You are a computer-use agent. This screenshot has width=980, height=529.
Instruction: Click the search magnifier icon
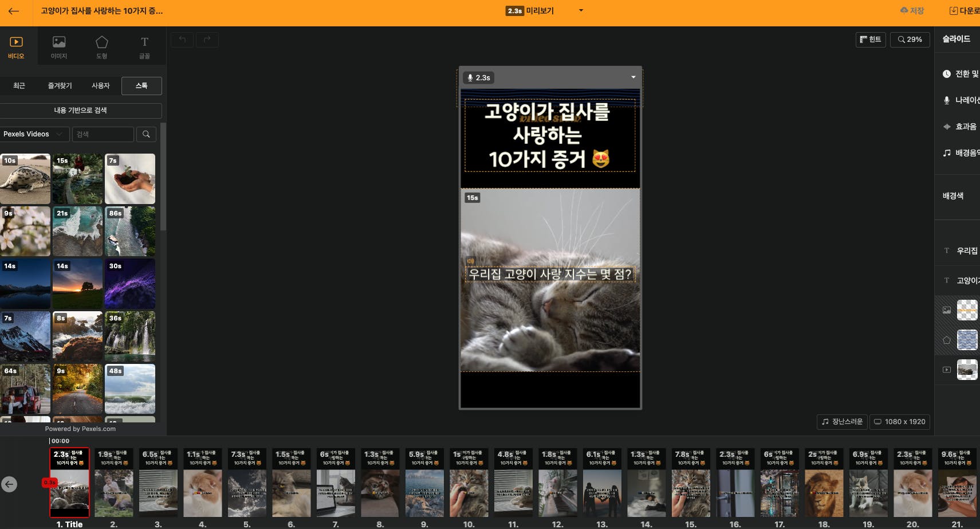[x=146, y=134]
